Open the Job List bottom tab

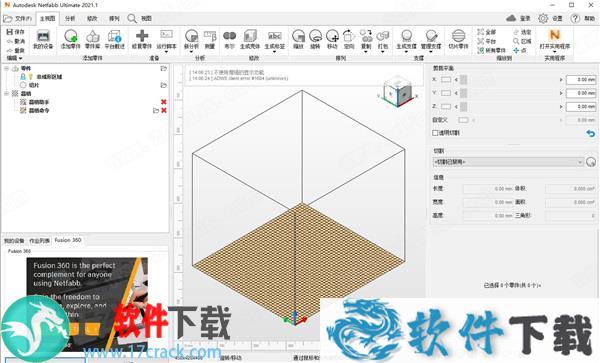click(x=39, y=241)
